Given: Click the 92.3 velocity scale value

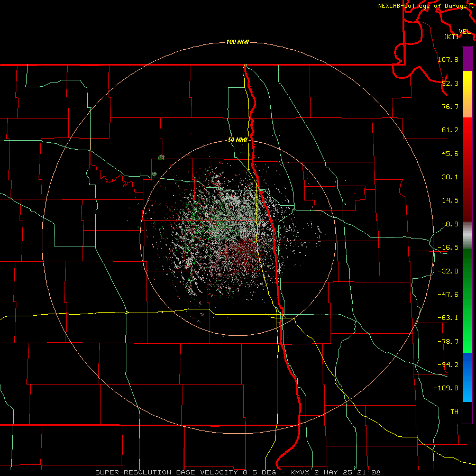Looking at the screenshot, I should (x=450, y=83).
